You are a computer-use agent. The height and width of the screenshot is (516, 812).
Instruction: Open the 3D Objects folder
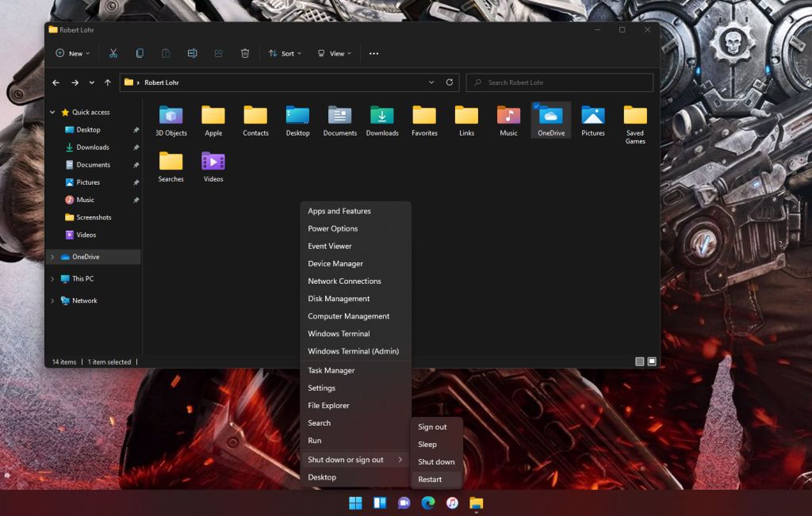pos(171,116)
